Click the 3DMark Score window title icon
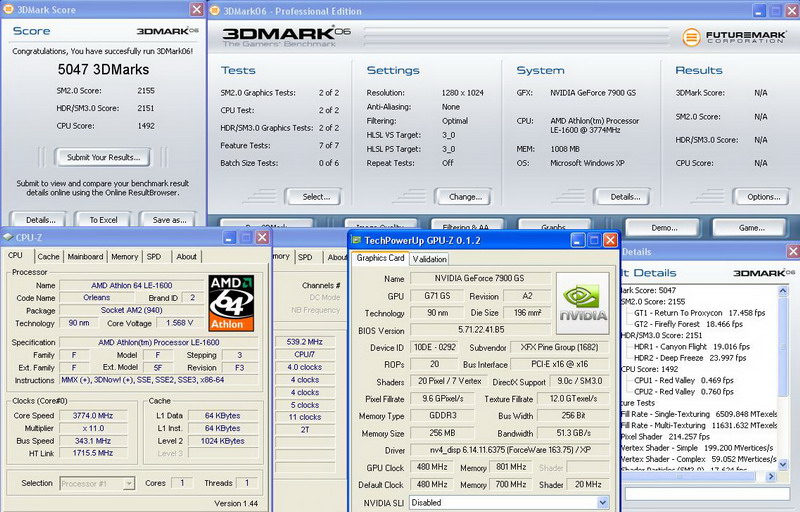 click(x=8, y=9)
